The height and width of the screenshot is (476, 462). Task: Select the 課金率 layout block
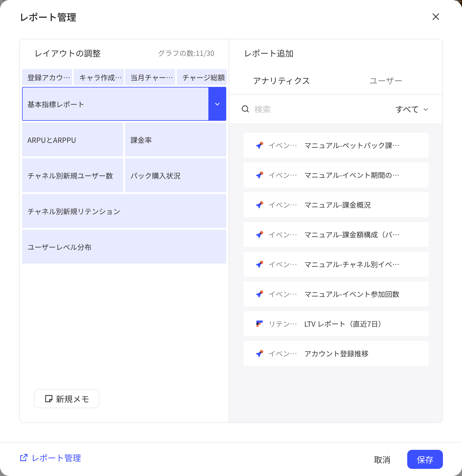click(x=176, y=140)
